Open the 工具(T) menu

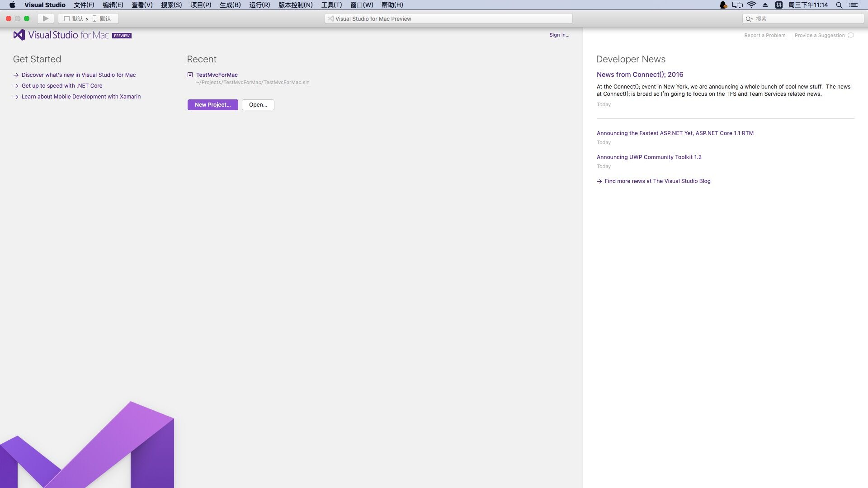331,5
